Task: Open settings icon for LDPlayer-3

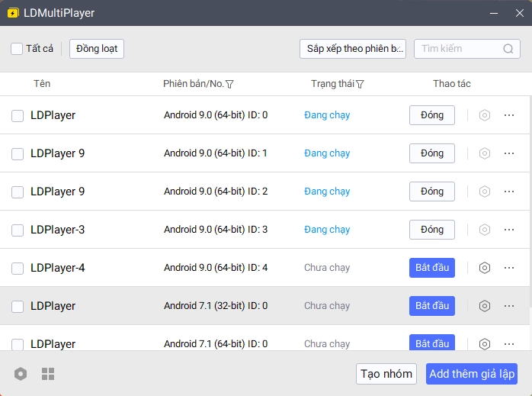Action: (x=485, y=230)
